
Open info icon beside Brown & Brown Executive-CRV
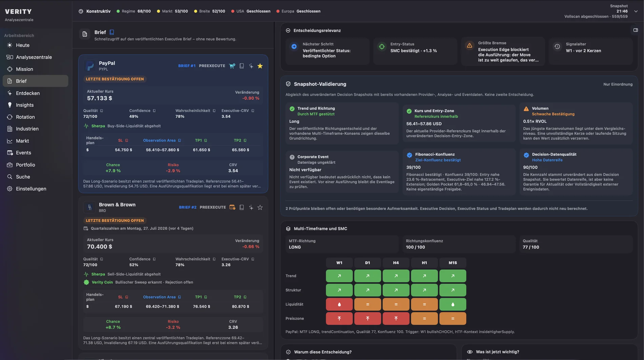click(253, 259)
